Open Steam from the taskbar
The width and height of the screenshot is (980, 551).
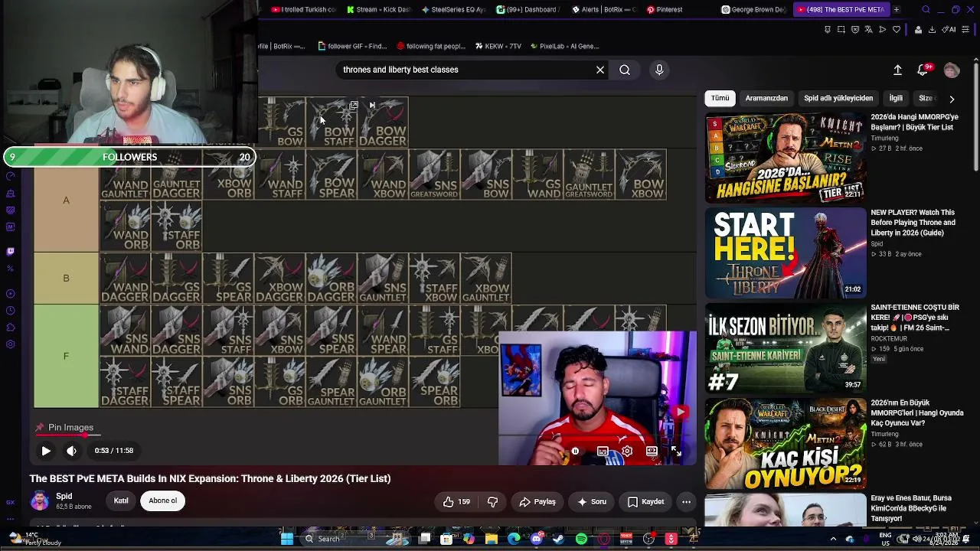pos(558,539)
